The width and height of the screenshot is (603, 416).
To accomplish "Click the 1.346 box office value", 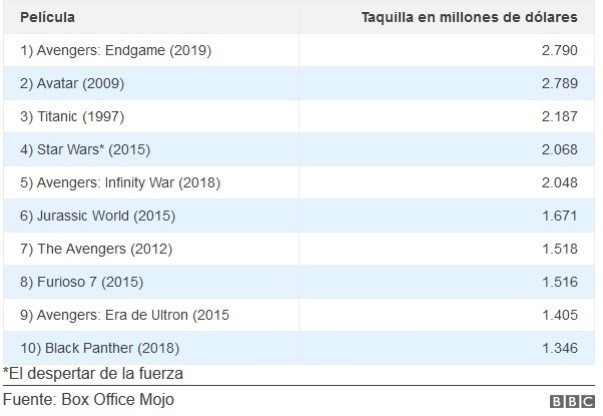I will tap(561, 348).
